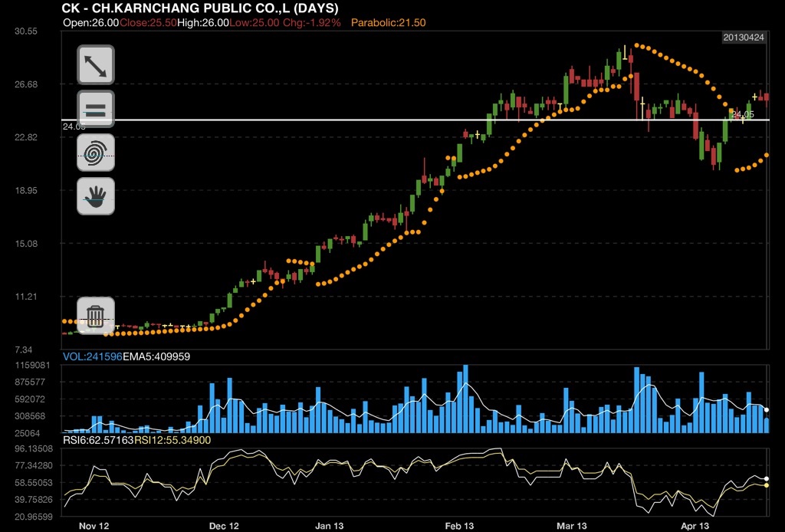Image resolution: width=785 pixels, height=532 pixels.
Task: Click the 1159081 volume axis label
Action: [32, 366]
